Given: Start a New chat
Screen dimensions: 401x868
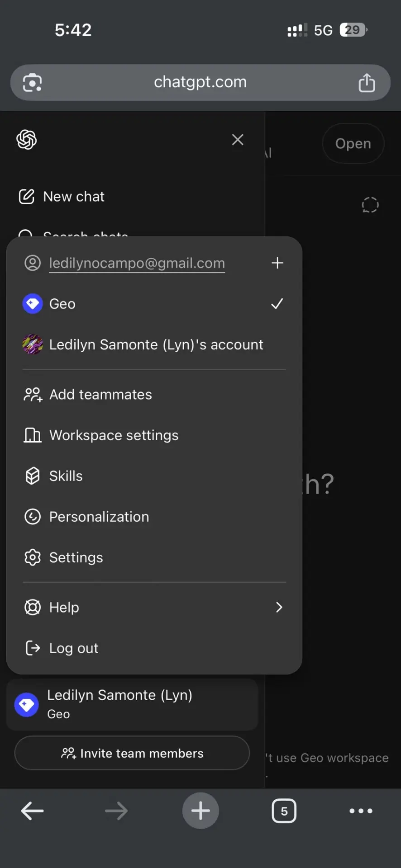Looking at the screenshot, I should click(62, 197).
